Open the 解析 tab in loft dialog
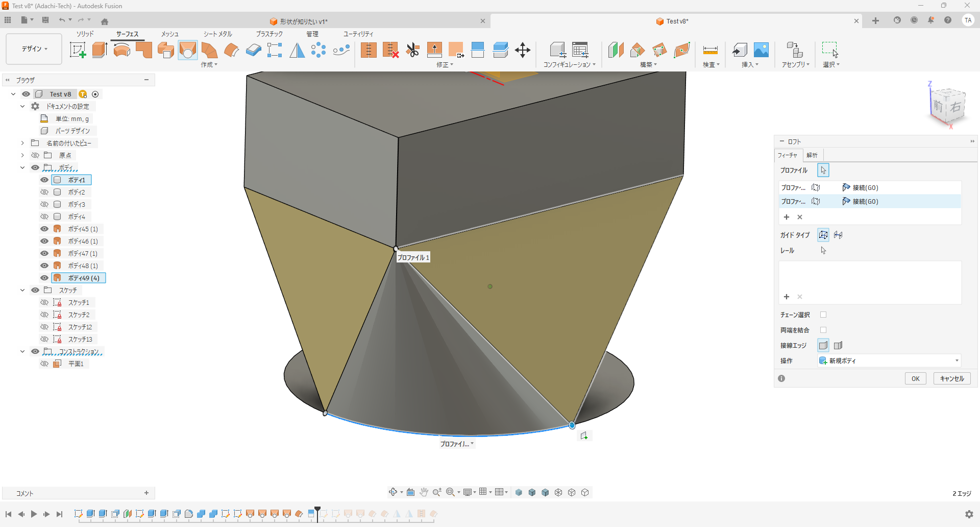The width and height of the screenshot is (980, 527). coord(812,155)
